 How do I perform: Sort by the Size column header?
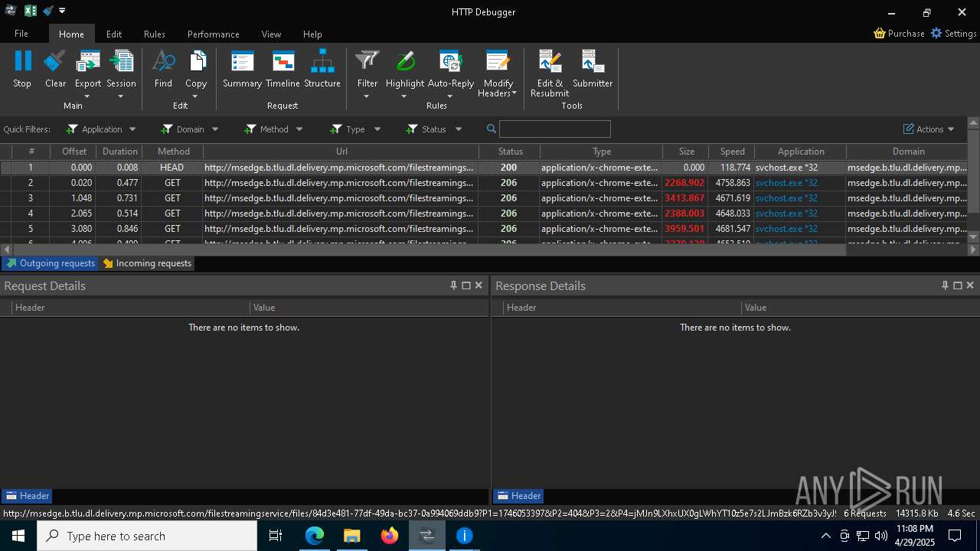tap(686, 152)
